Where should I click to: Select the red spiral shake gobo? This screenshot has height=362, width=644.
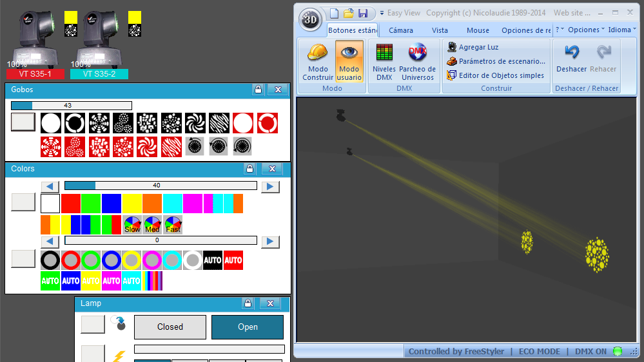[x=147, y=146]
